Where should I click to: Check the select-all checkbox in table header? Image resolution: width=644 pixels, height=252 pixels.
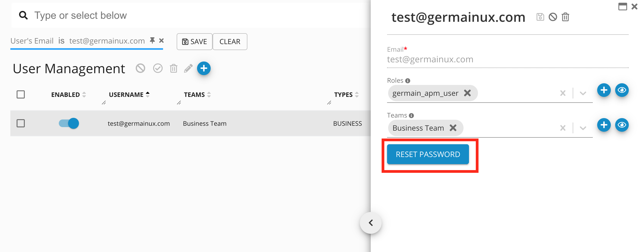21,94
